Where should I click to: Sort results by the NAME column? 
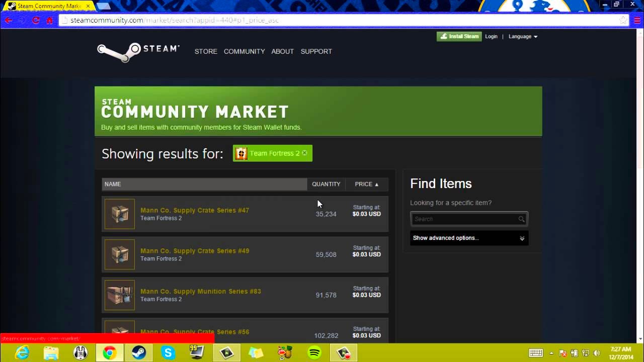[x=204, y=184]
